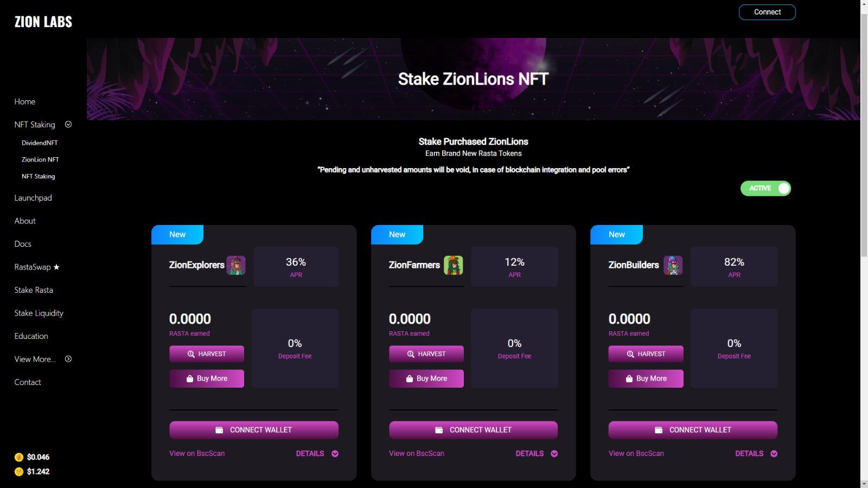Image resolution: width=868 pixels, height=488 pixels.
Task: Expand DETAILS on the ZionFarmers card
Action: [537, 454]
